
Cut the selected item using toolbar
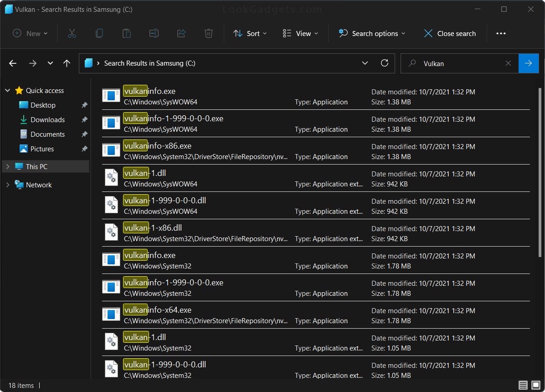(x=72, y=33)
